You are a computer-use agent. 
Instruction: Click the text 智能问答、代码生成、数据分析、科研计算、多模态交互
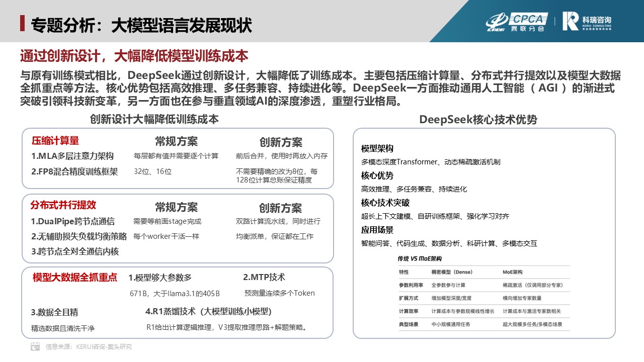click(449, 243)
